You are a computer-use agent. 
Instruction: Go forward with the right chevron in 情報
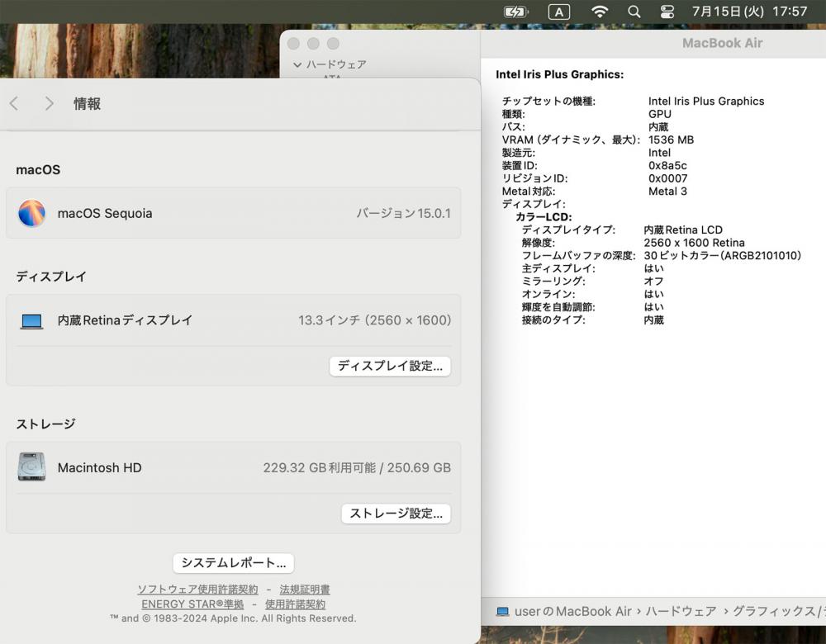[x=49, y=104]
